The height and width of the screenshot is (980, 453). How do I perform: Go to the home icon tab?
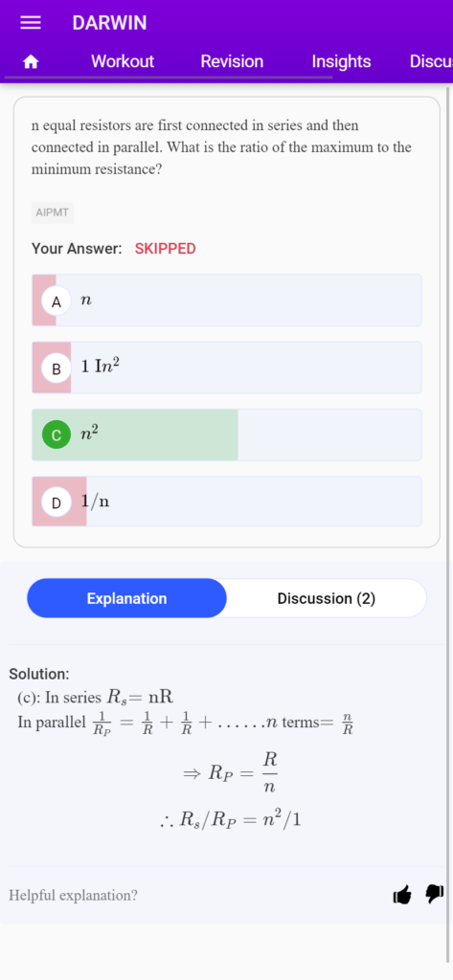30,62
